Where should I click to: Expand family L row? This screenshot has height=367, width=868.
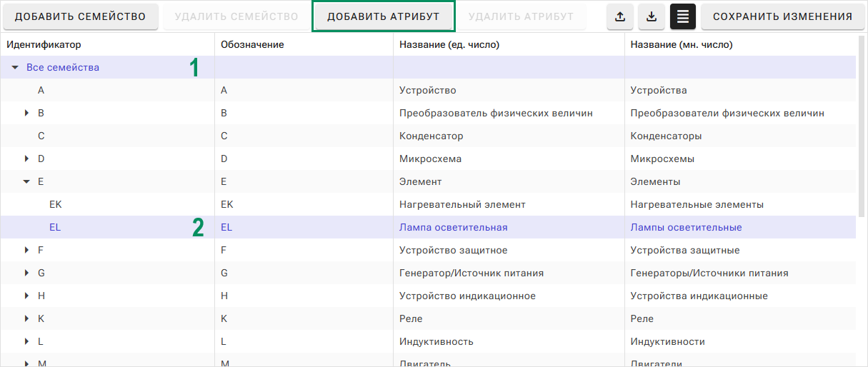26,341
